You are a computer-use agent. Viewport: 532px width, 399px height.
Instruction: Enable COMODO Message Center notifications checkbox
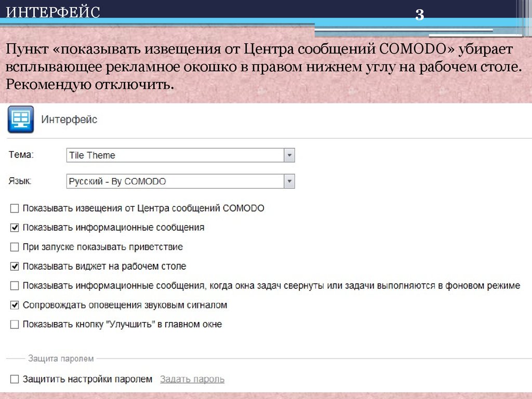[x=15, y=208]
